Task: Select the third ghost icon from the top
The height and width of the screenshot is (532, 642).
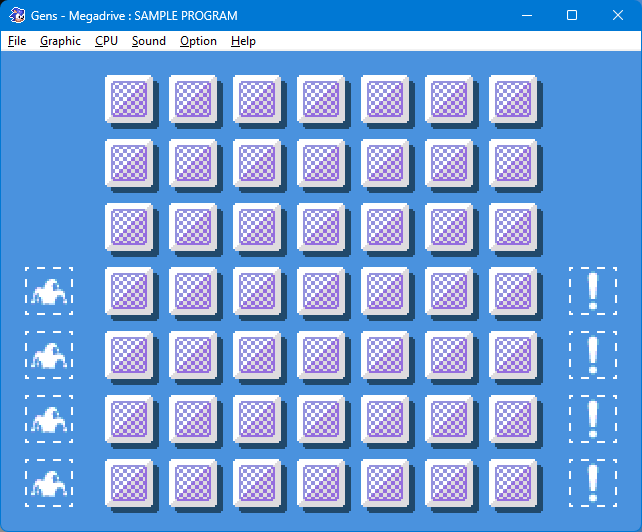Action: pos(49,419)
